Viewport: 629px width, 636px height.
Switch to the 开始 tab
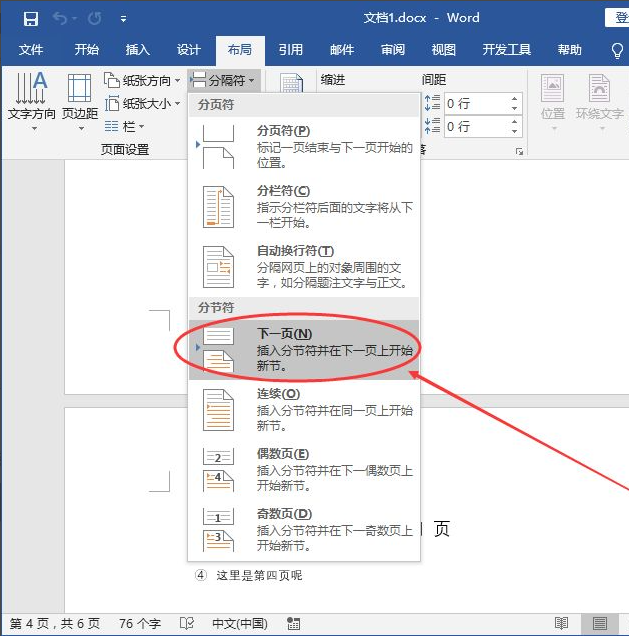coord(86,50)
